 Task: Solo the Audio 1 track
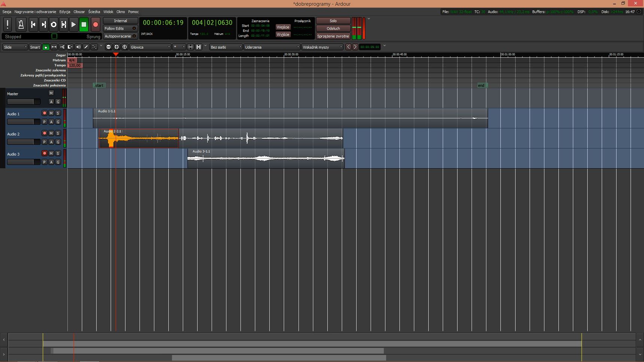(58, 113)
